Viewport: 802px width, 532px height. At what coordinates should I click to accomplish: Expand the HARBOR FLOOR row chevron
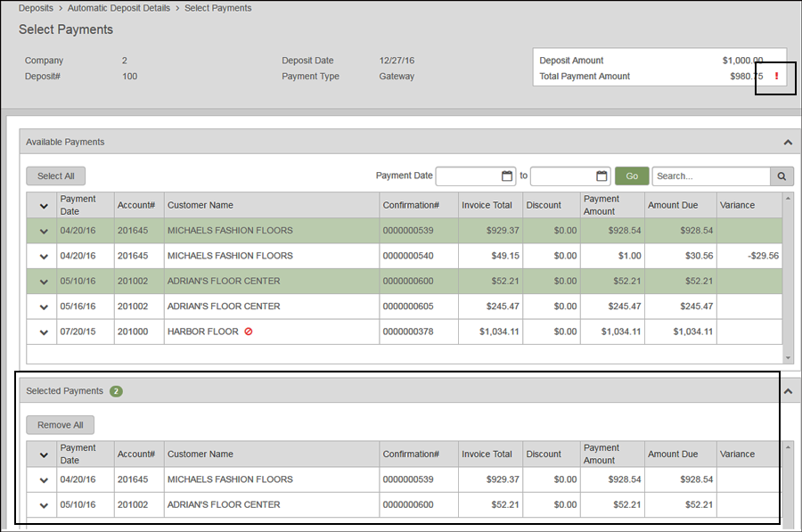[44, 332]
